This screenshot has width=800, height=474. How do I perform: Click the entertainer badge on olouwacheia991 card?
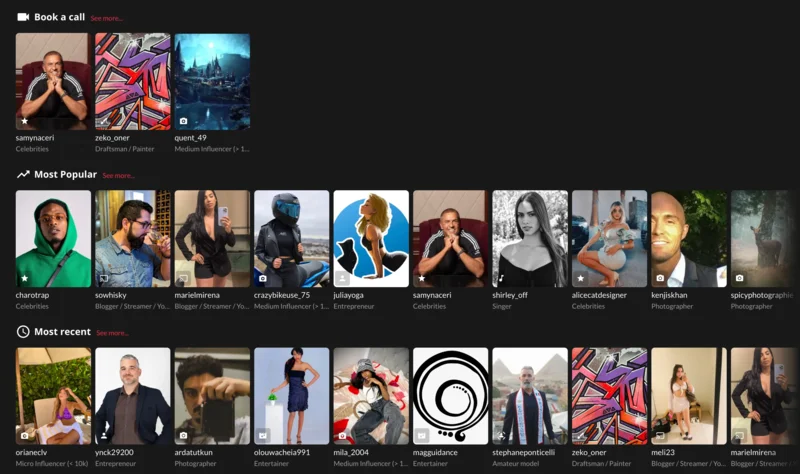[x=263, y=436]
